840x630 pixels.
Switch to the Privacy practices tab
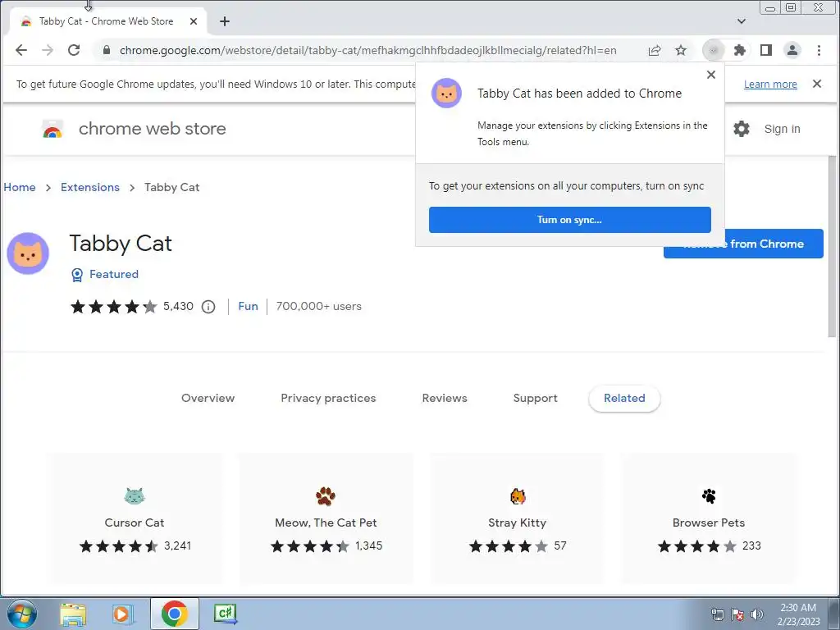point(328,398)
